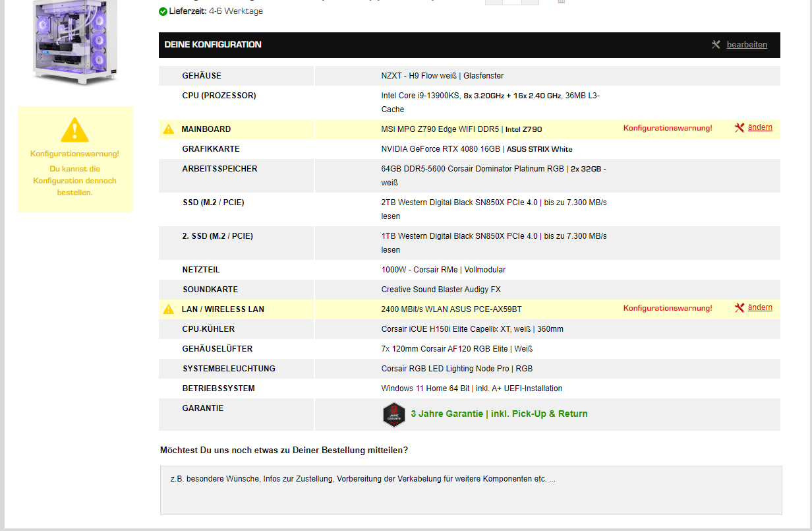Click the NZXT H9 Flow case thumbnail
The height and width of the screenshot is (531, 812).
tap(72, 43)
